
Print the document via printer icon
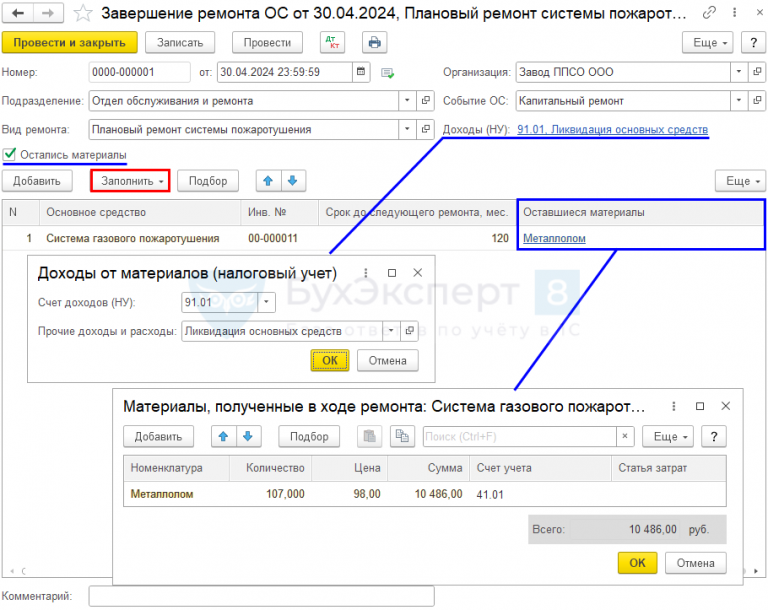(375, 43)
